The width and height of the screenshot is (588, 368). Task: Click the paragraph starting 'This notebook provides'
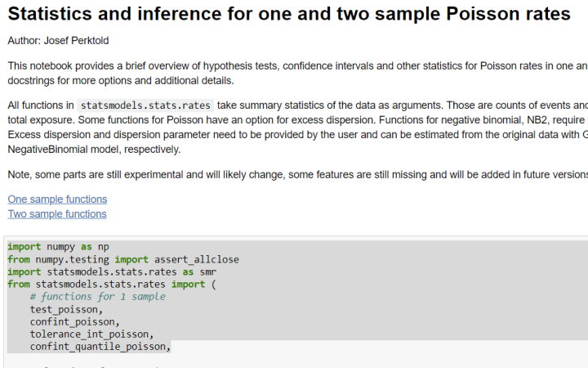point(294,65)
